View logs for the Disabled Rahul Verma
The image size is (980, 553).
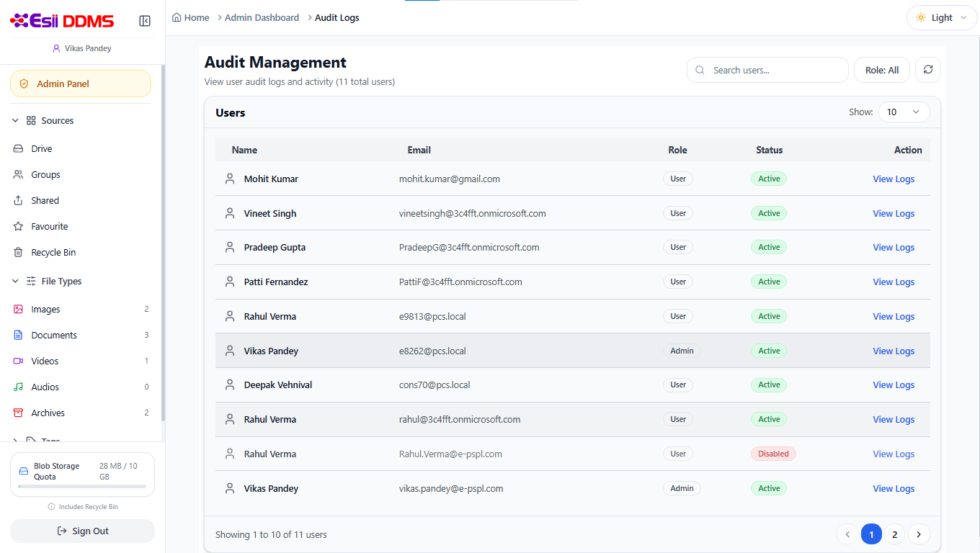click(894, 454)
